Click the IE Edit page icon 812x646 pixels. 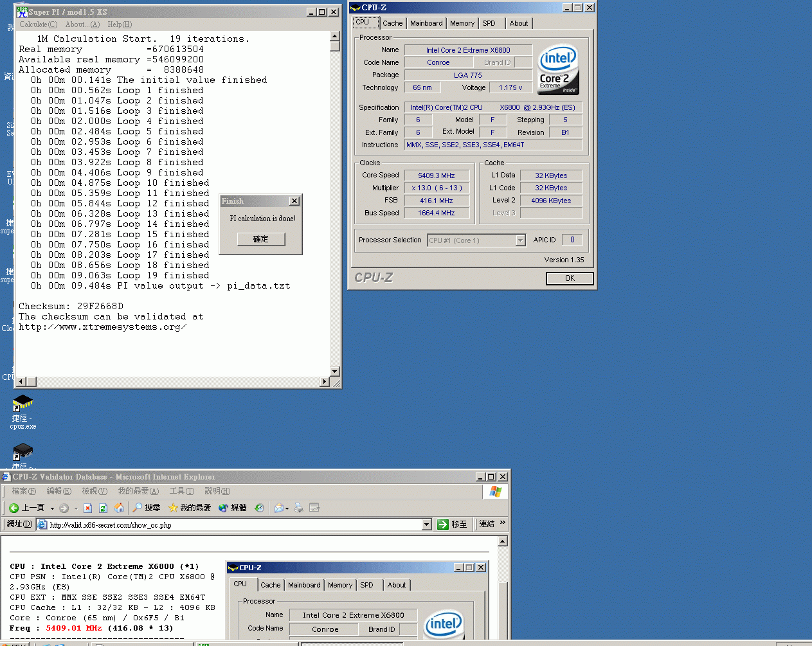[x=314, y=508]
